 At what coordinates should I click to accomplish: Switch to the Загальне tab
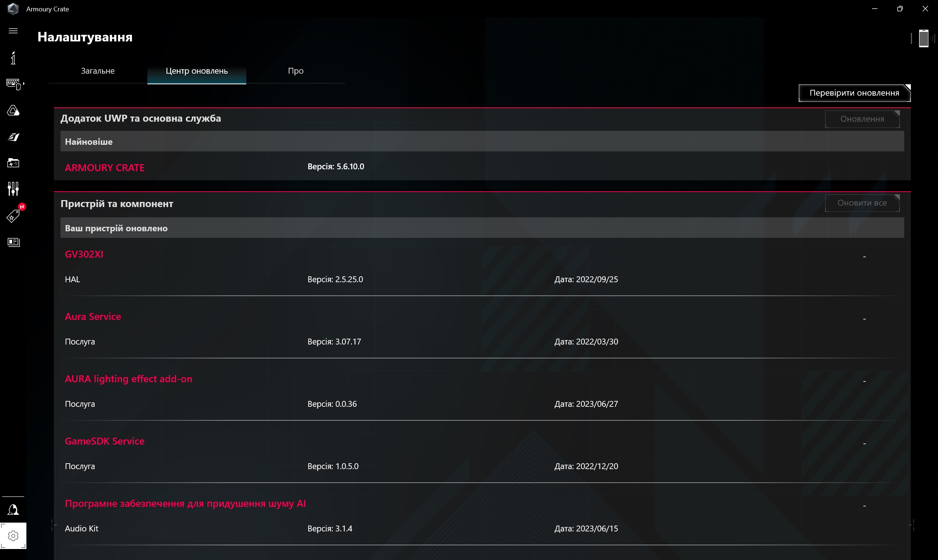[98, 71]
